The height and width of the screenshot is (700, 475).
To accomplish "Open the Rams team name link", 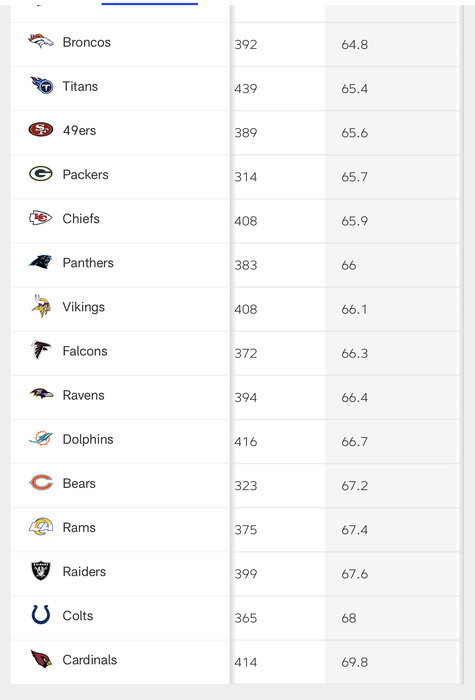I will [79, 527].
